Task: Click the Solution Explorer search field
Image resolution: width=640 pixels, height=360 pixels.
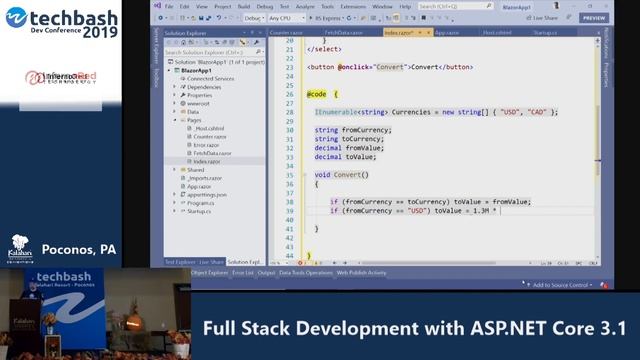Action: (x=214, y=52)
